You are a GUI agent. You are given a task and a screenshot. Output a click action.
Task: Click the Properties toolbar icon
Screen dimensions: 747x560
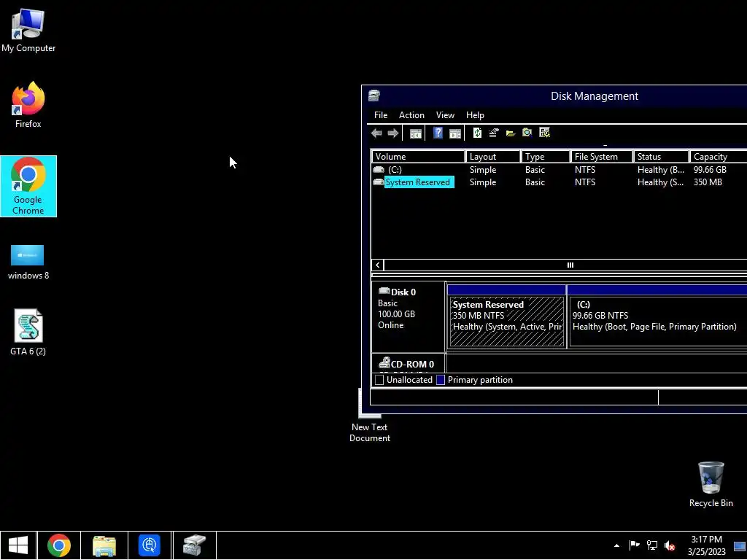(x=494, y=133)
